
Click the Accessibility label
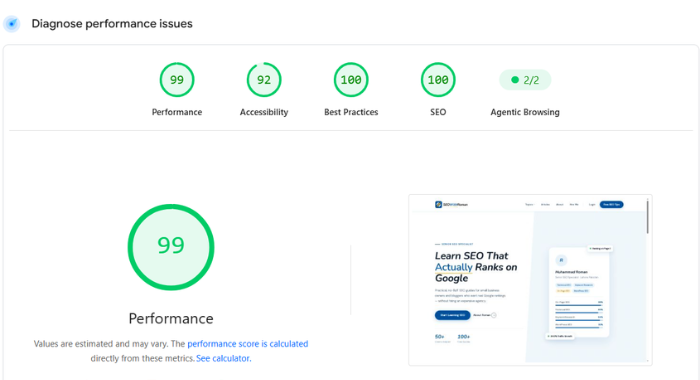[x=264, y=112]
